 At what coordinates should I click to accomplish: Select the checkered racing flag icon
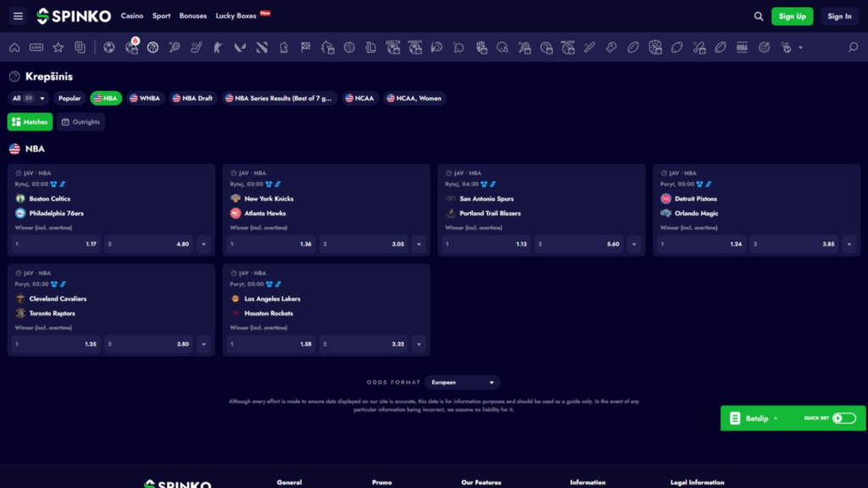305,47
